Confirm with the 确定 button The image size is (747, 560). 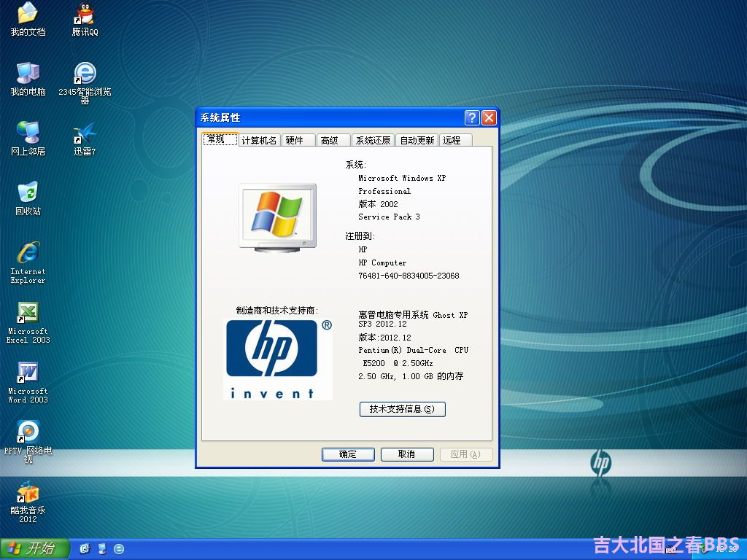click(x=348, y=454)
